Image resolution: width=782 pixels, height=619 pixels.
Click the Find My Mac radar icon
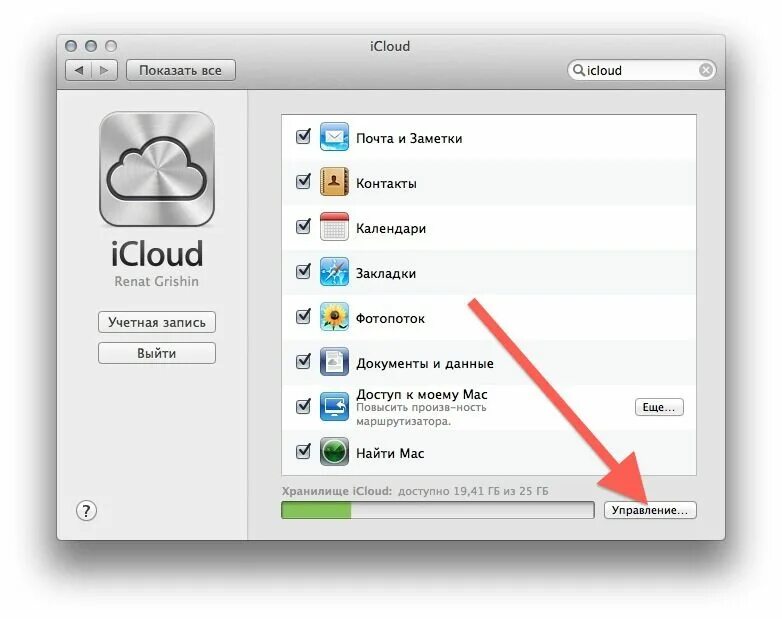[334, 451]
